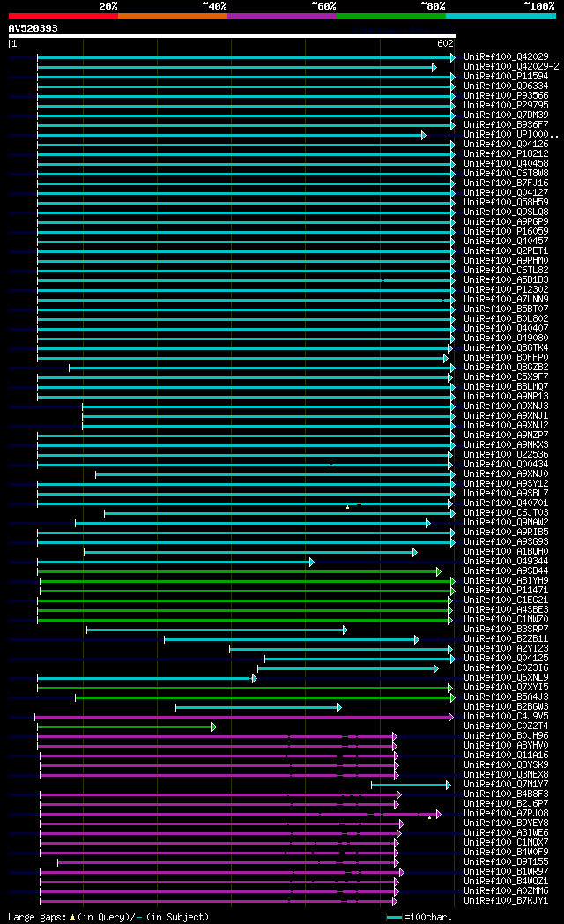Click the orange ~40% legend segment
The width and height of the screenshot is (564, 924).
point(173,16)
